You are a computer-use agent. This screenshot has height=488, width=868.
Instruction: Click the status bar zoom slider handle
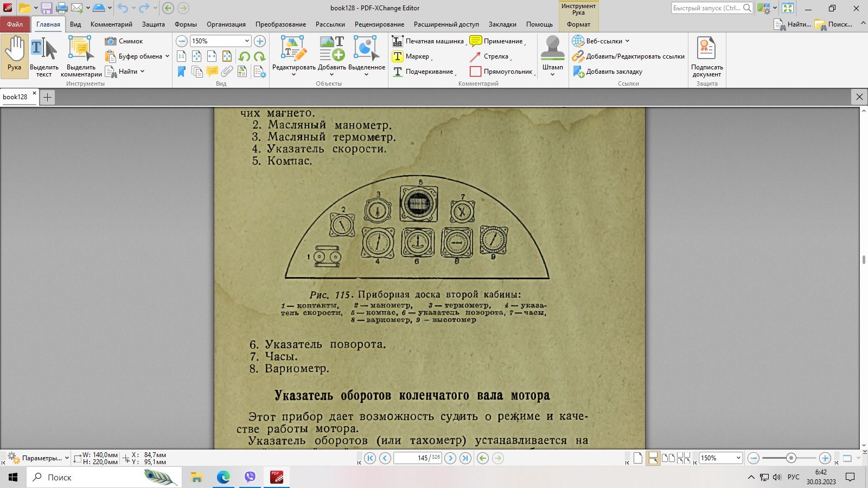[x=791, y=458]
